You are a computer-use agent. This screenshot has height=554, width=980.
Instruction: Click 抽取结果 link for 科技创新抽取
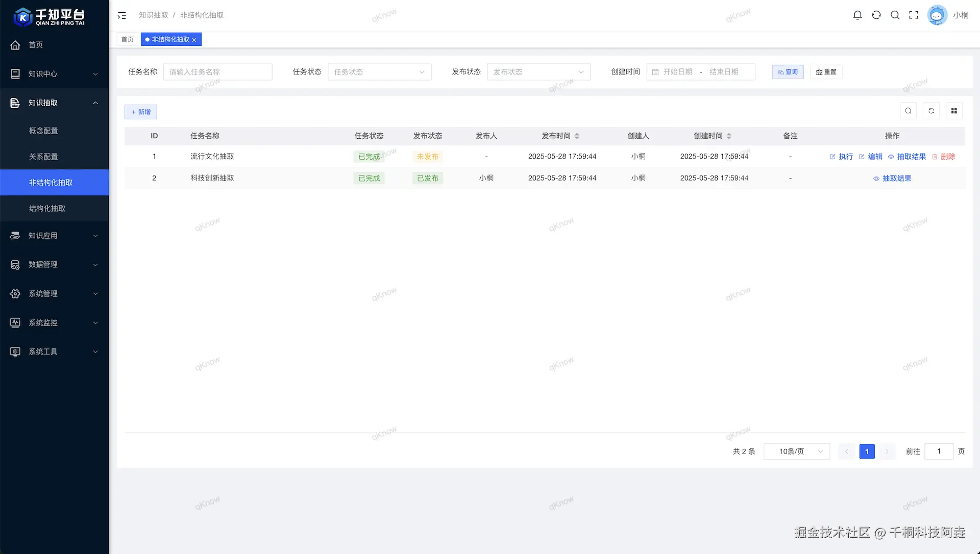pos(892,179)
